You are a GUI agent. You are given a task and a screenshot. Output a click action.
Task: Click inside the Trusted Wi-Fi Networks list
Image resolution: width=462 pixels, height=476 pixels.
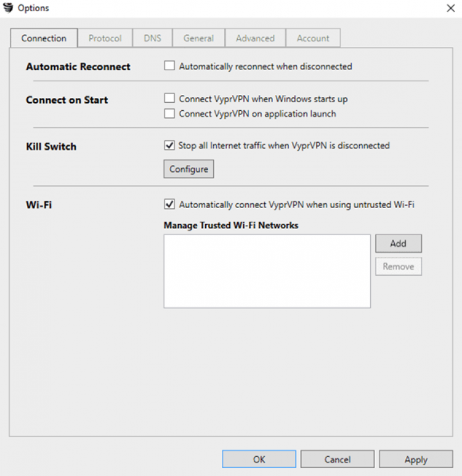(267, 272)
